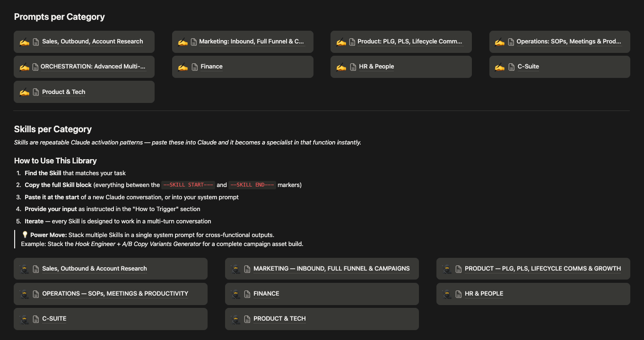
Task: Click the Skills per Category heading
Action: (53, 129)
